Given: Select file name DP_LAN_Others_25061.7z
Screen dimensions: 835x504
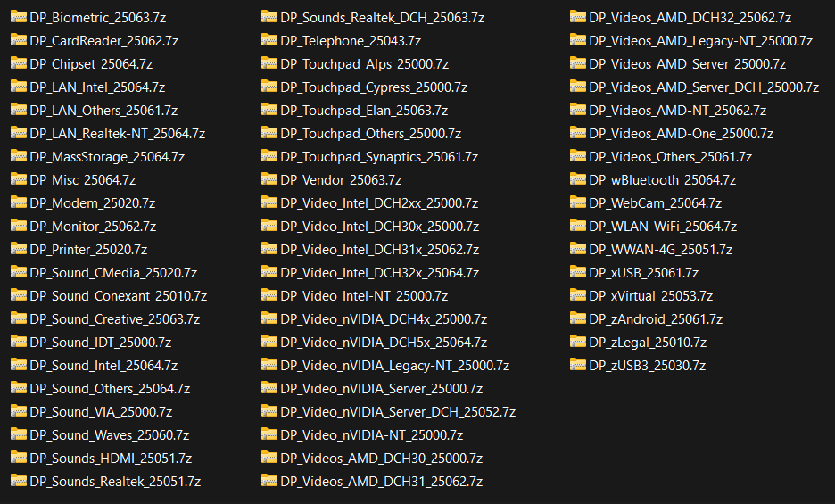Looking at the screenshot, I should [x=103, y=111].
